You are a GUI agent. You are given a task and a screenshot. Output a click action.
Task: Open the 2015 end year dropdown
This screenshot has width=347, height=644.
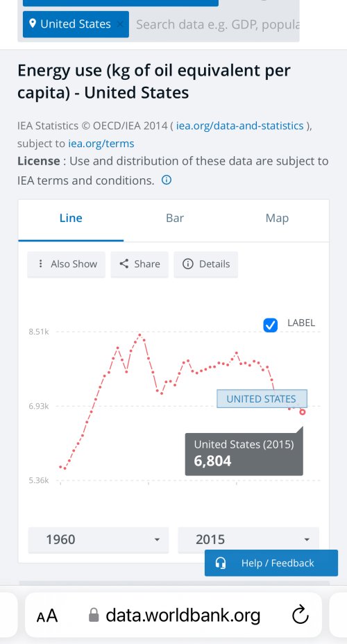tap(248, 540)
